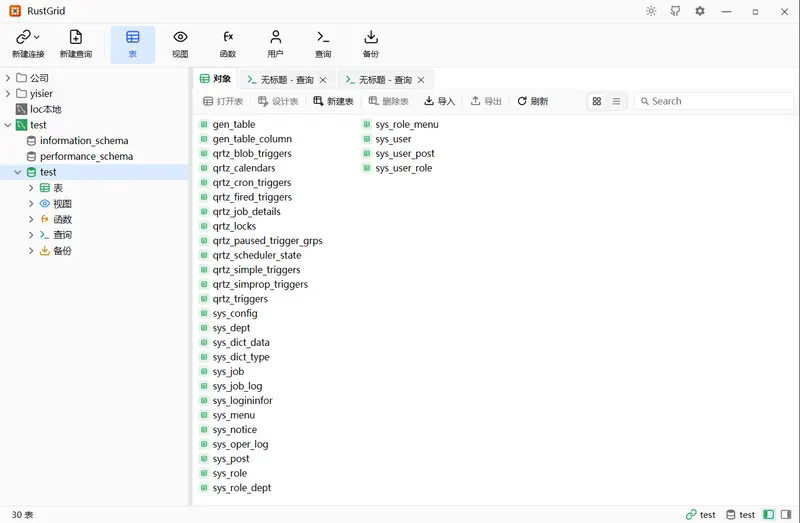Image resolution: width=800 pixels, height=523 pixels.
Task: Click the 打开表 button
Action: [223, 101]
